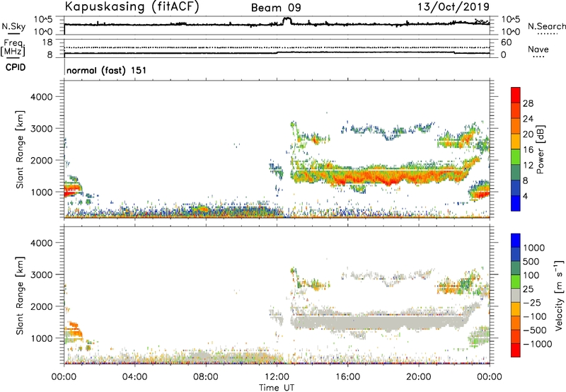Image resolution: width=566 pixels, height=392 pixels.
Task: Click the '20:00' time tick label
Action: [419, 377]
